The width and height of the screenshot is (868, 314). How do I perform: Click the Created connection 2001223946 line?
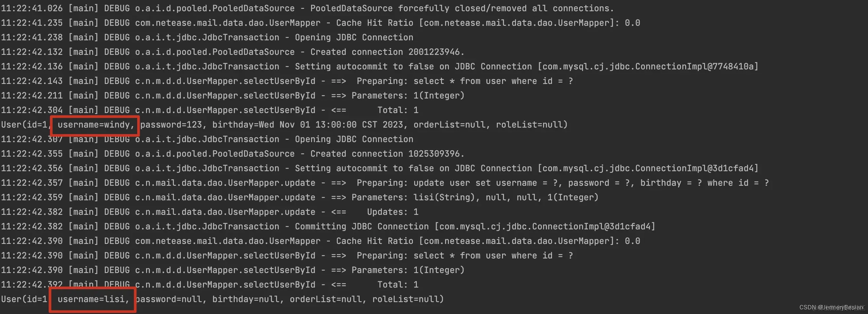click(233, 52)
